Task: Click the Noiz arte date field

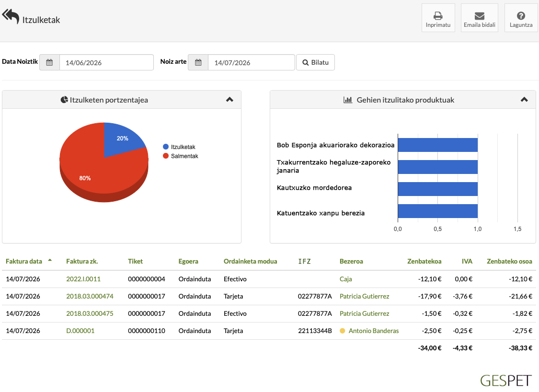Action: point(251,63)
